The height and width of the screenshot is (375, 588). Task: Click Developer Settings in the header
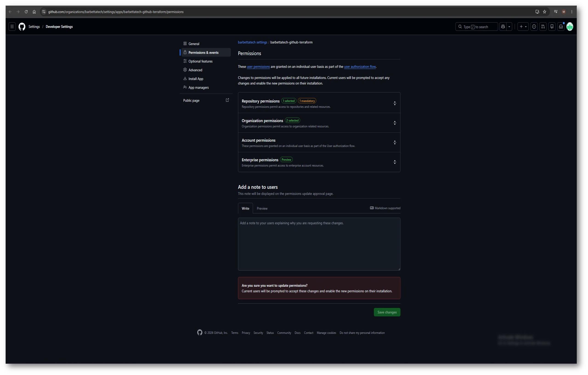pyautogui.click(x=59, y=27)
